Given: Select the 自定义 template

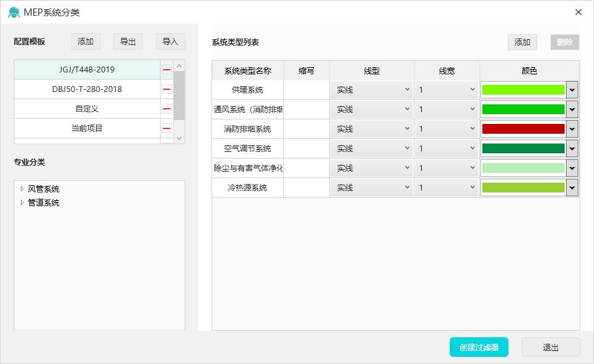Looking at the screenshot, I should click(87, 109).
